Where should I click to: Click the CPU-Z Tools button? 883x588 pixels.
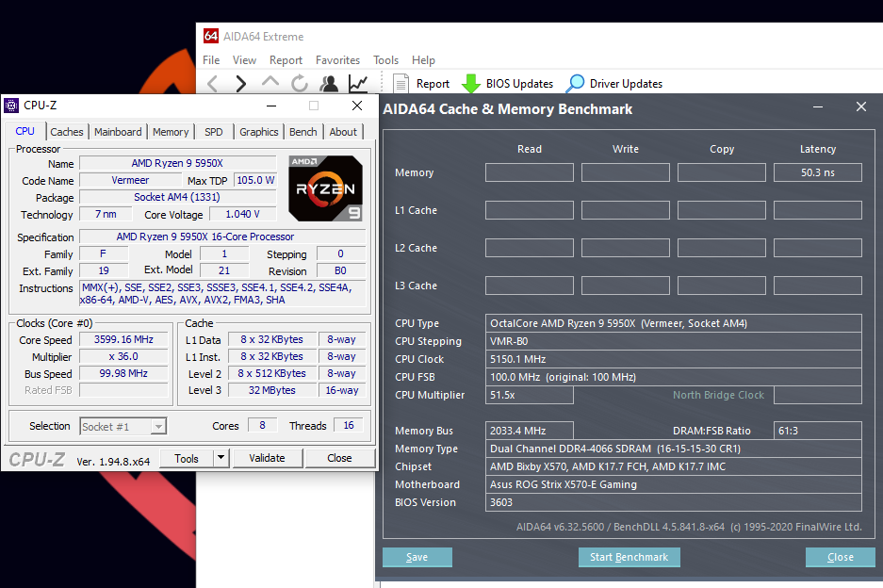187,459
